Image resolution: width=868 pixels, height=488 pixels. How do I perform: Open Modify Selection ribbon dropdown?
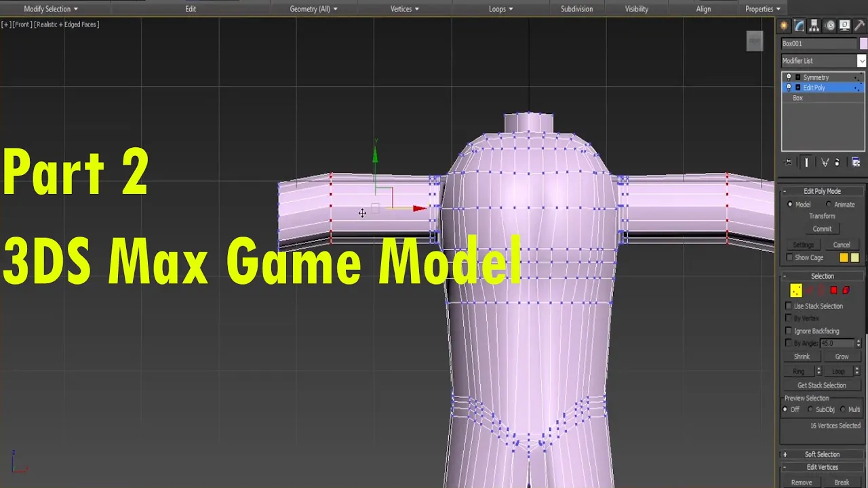[51, 9]
